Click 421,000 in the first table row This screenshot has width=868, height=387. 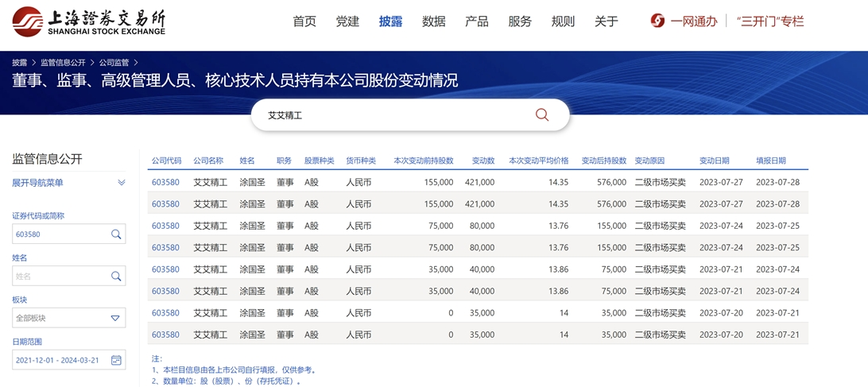[480, 182]
